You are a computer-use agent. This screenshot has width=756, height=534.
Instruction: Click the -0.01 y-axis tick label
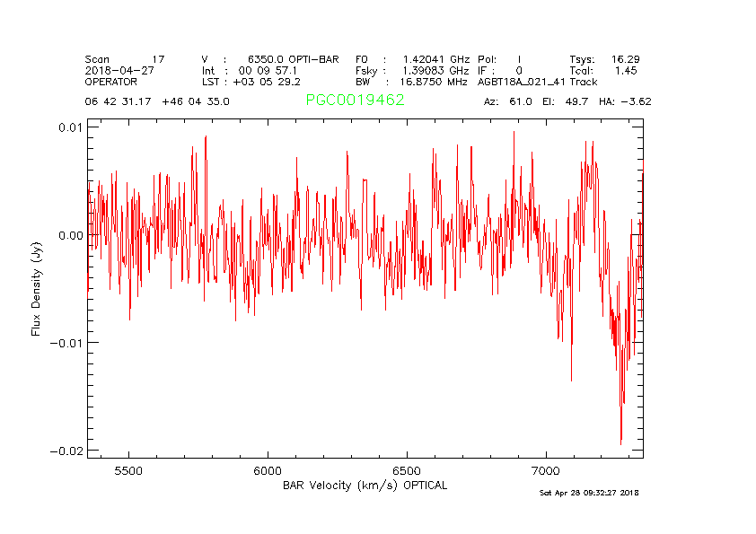[x=65, y=343]
